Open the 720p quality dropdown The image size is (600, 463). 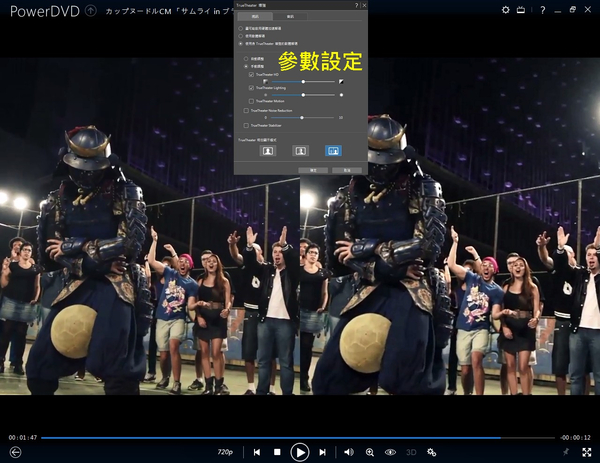(225, 452)
